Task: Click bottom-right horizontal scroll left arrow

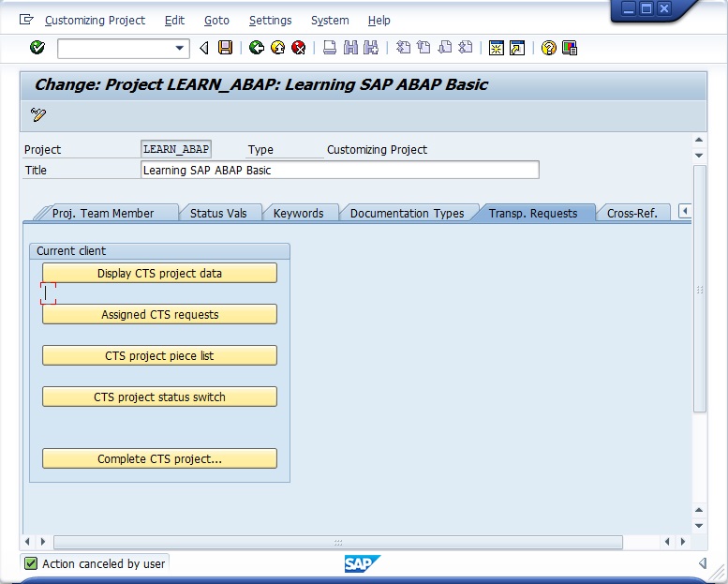Action: [667, 542]
